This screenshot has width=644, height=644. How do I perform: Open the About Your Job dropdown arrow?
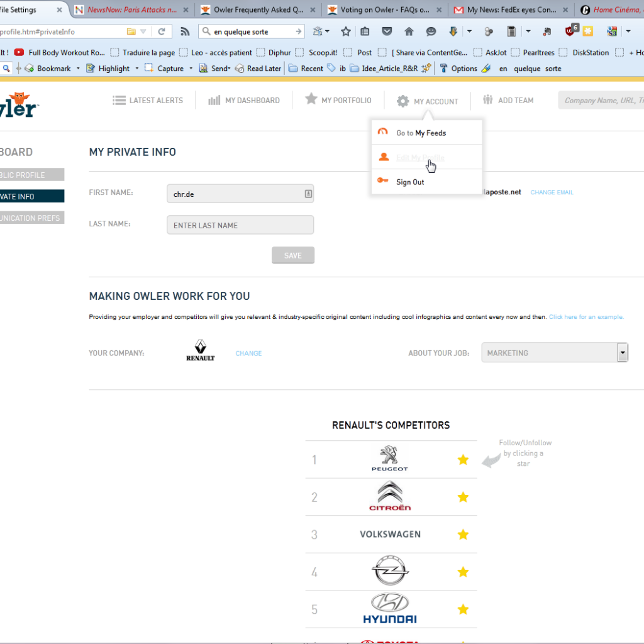point(623,352)
